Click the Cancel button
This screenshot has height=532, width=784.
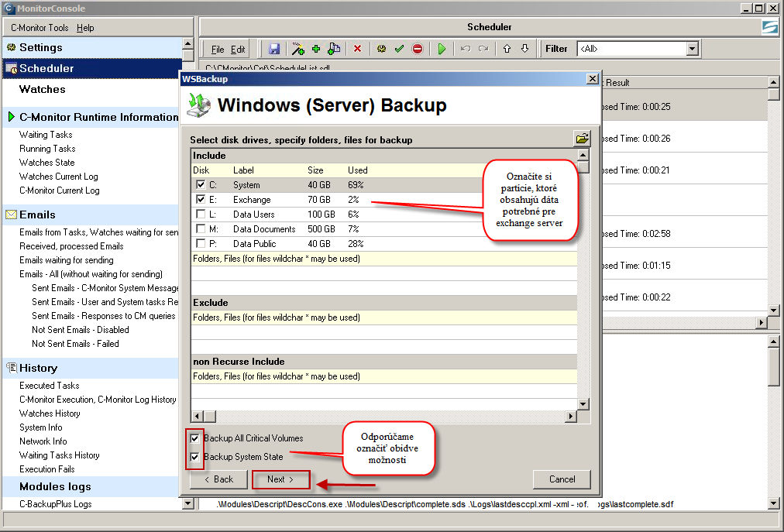[x=562, y=479]
